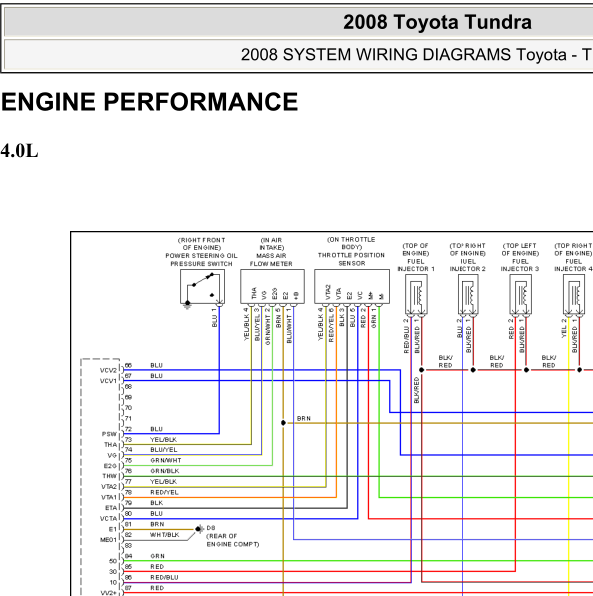Click pin 86 RED/BLU wire label
Screen dimensions: 593x596
click(164, 577)
